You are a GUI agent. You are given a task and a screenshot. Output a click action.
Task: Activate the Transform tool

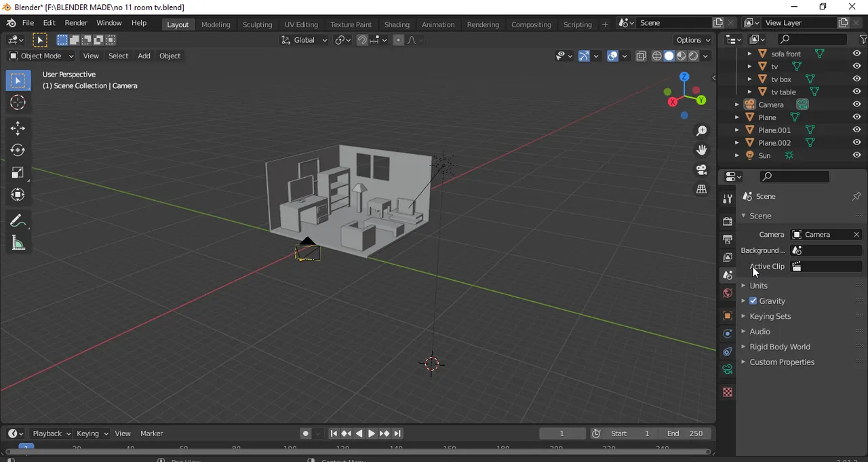pos(18,195)
